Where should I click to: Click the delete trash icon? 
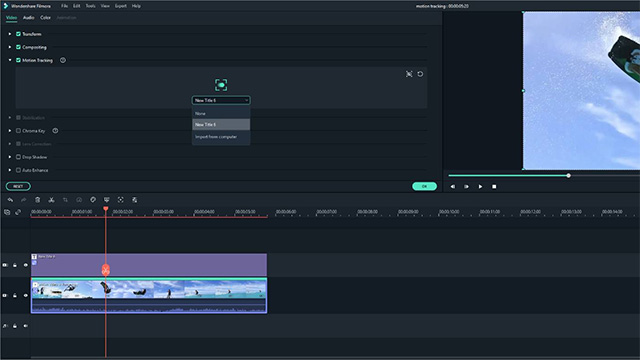pos(38,200)
